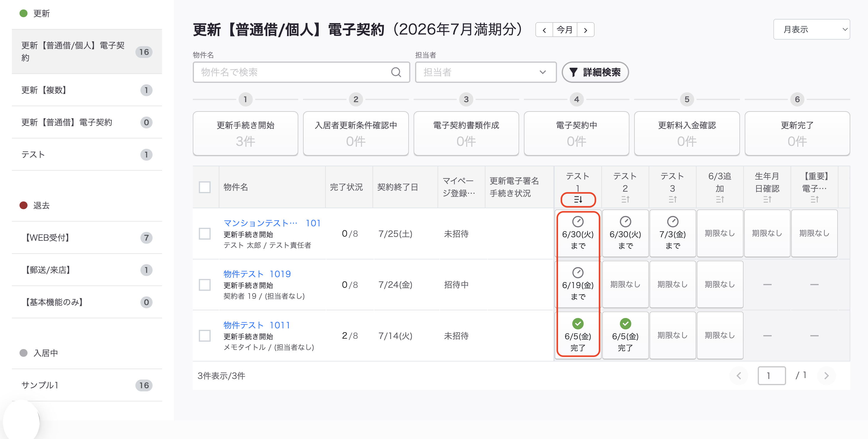The width and height of the screenshot is (868, 439).
Task: Open the 担当者 dropdown
Action: [485, 72]
